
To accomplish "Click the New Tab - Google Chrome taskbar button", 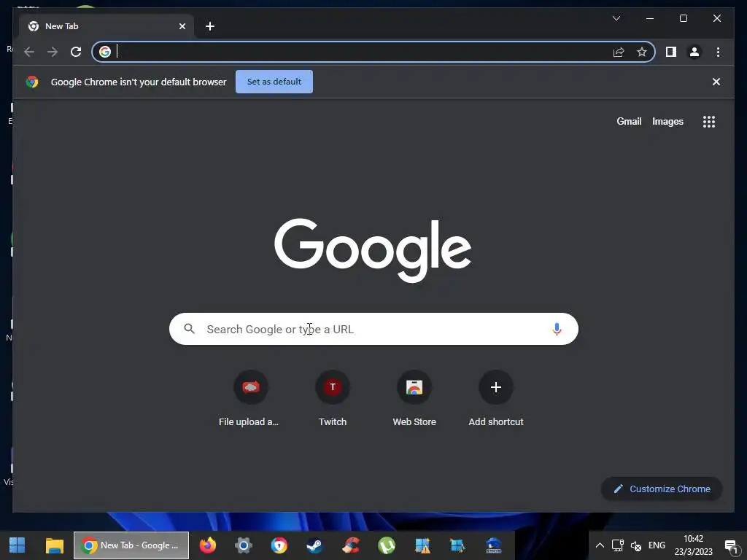I will [x=131, y=545].
